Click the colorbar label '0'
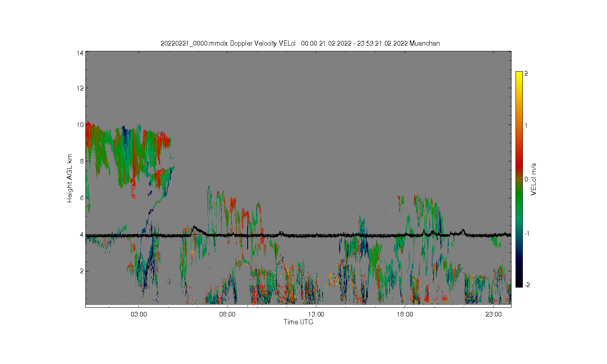 point(526,179)
